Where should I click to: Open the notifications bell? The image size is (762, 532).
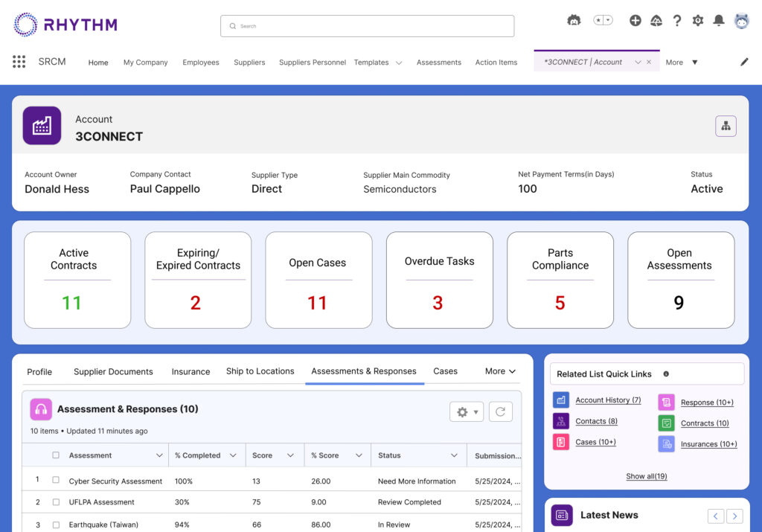coord(719,21)
